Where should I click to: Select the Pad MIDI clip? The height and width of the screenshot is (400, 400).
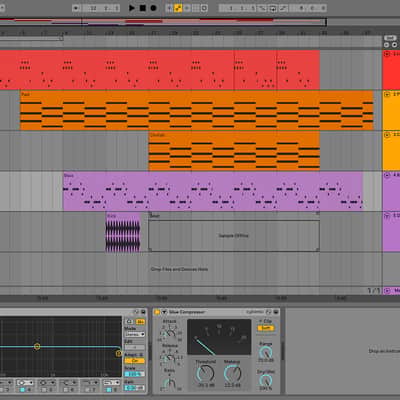[x=197, y=110]
